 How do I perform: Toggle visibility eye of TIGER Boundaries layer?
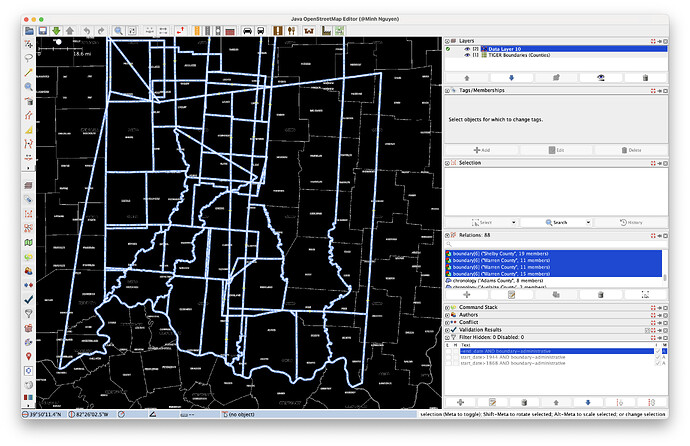pyautogui.click(x=466, y=55)
